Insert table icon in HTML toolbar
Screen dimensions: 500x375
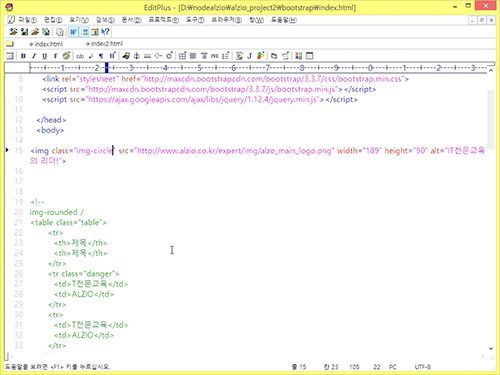[x=182, y=56]
